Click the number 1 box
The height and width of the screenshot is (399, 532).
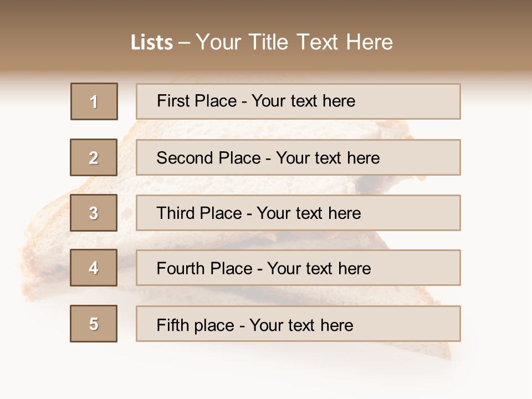(x=94, y=101)
